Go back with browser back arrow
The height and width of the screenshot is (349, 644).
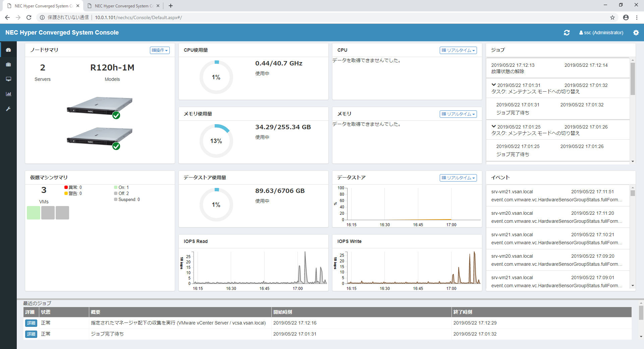[x=7, y=17]
